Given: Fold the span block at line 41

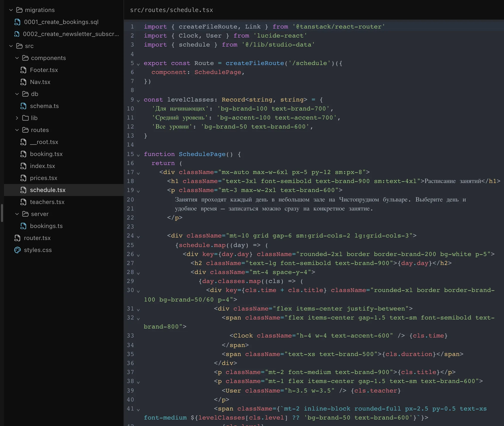Looking at the screenshot, I should click(138, 410).
